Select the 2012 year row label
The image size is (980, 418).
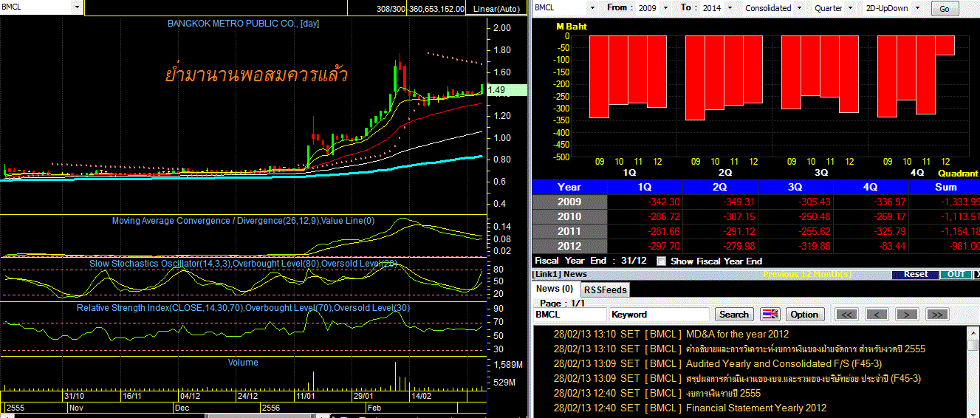[569, 247]
